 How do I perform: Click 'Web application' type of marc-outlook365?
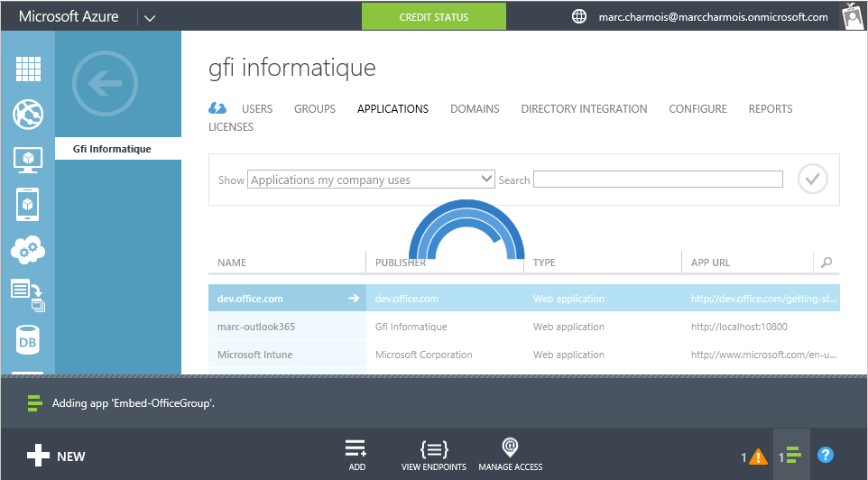click(568, 327)
